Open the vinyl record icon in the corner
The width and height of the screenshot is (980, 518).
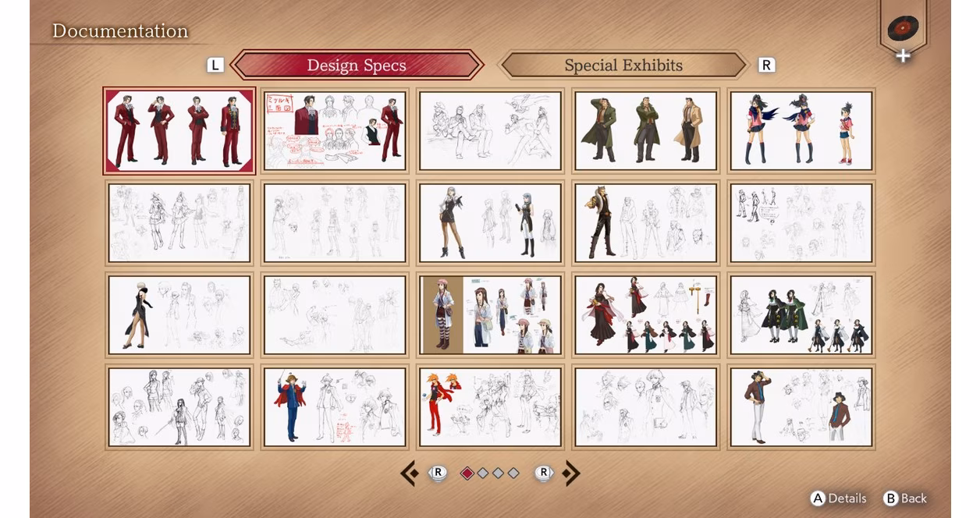pos(903,29)
